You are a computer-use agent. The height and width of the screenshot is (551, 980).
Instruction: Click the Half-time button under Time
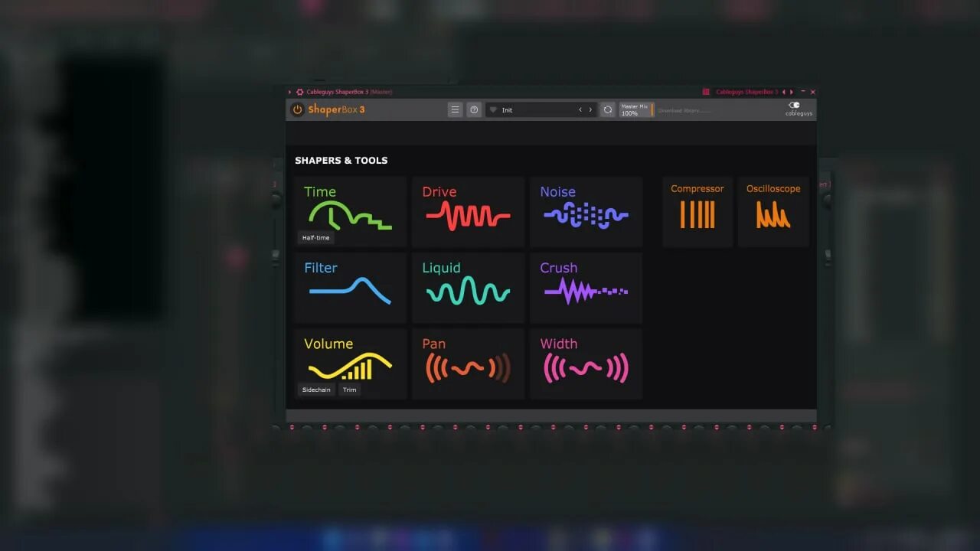pyautogui.click(x=315, y=237)
